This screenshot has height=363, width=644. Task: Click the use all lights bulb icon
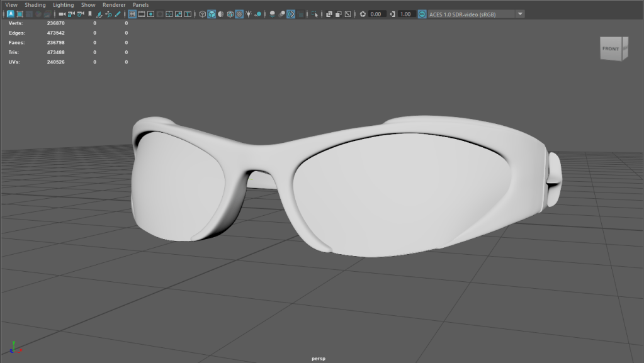point(249,14)
